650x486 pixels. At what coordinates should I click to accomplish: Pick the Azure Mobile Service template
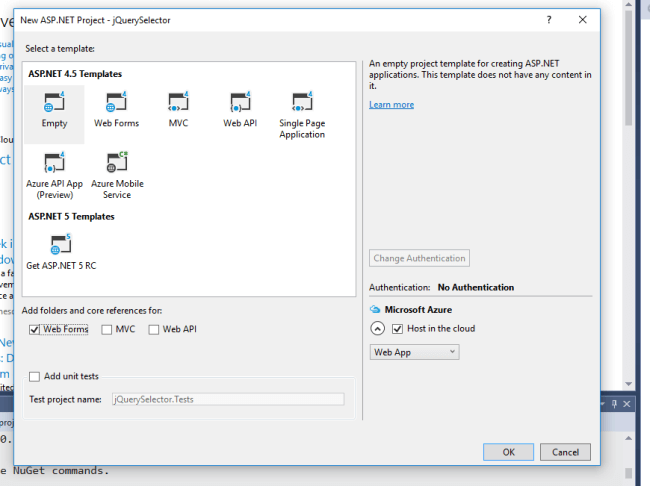click(x=117, y=176)
